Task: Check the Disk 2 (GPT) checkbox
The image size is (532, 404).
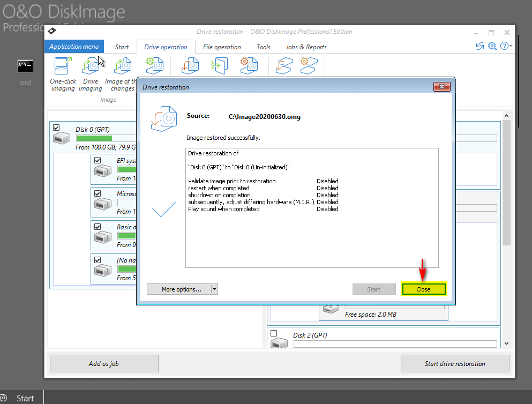Action: coord(274,333)
